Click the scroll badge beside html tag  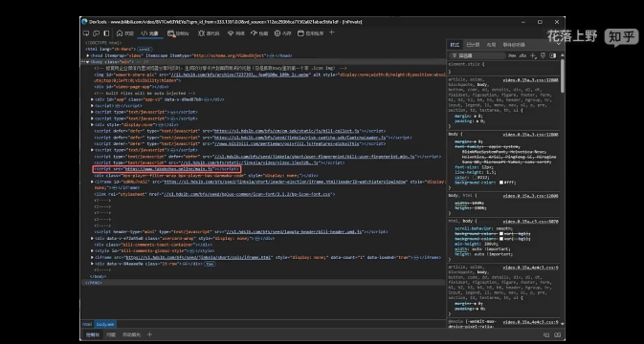point(145,49)
